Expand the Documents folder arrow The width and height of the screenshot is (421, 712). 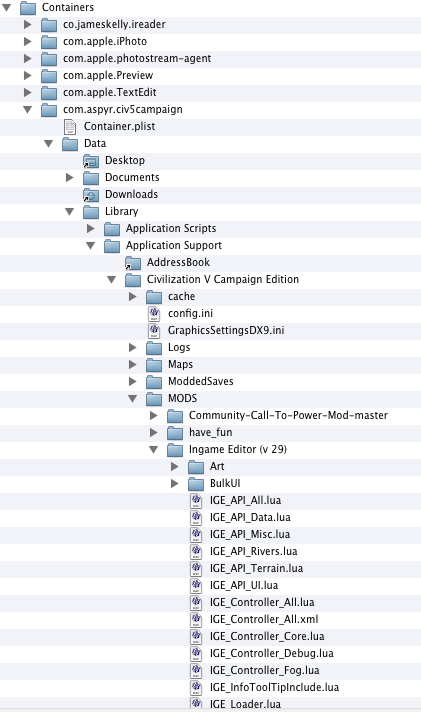[x=70, y=177]
